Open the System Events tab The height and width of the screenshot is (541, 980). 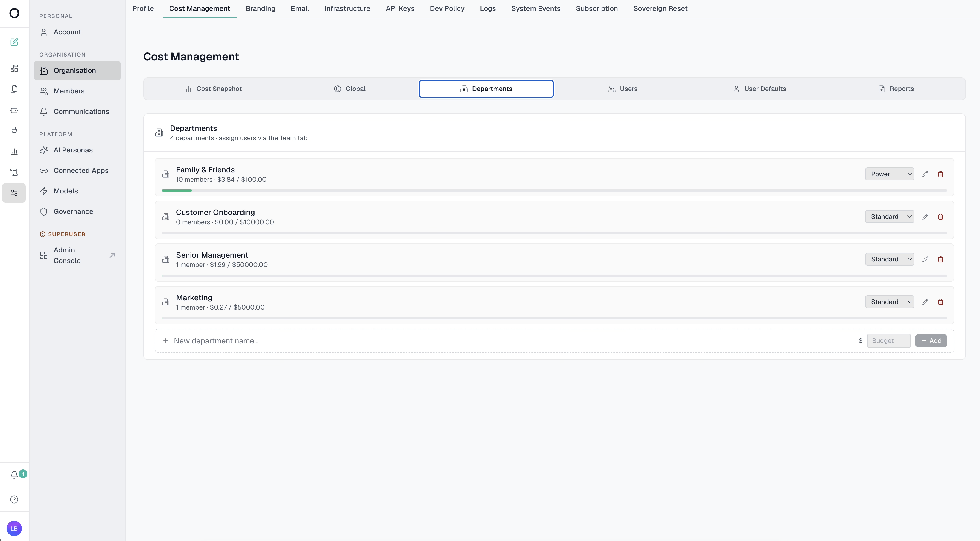(x=536, y=8)
